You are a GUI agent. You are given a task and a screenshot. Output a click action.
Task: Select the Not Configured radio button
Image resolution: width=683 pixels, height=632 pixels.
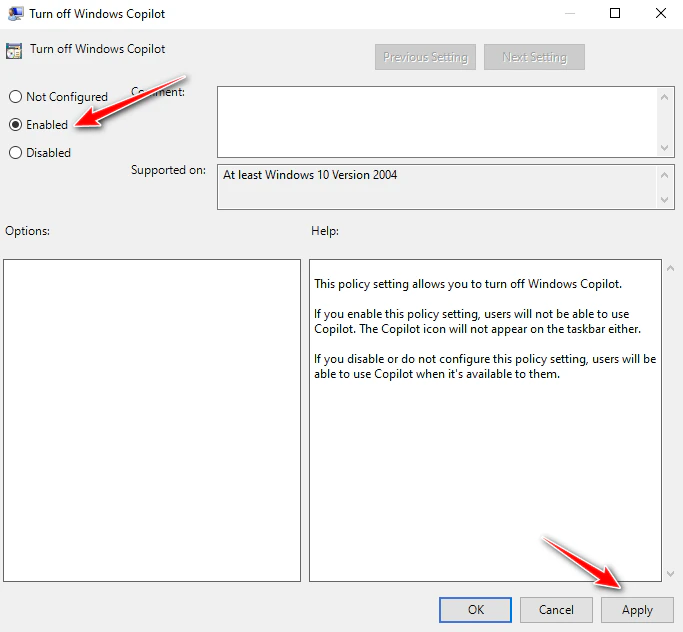click(x=15, y=97)
